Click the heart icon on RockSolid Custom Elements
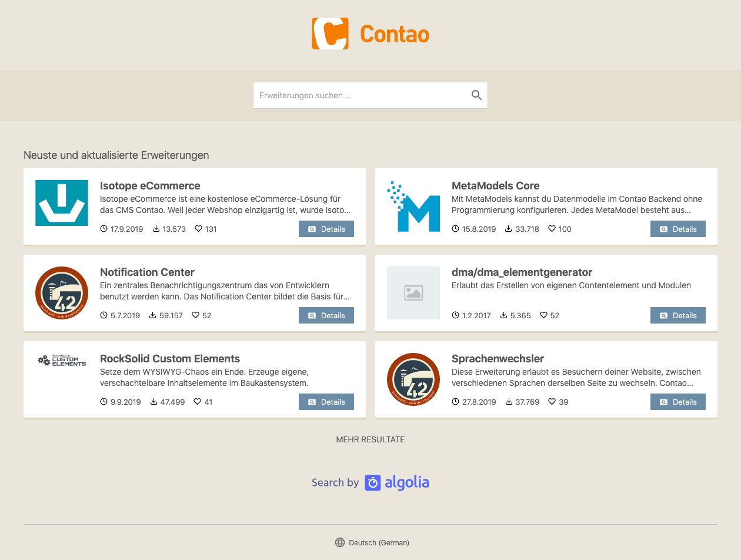Image resolution: width=741 pixels, height=560 pixels. 197,402
